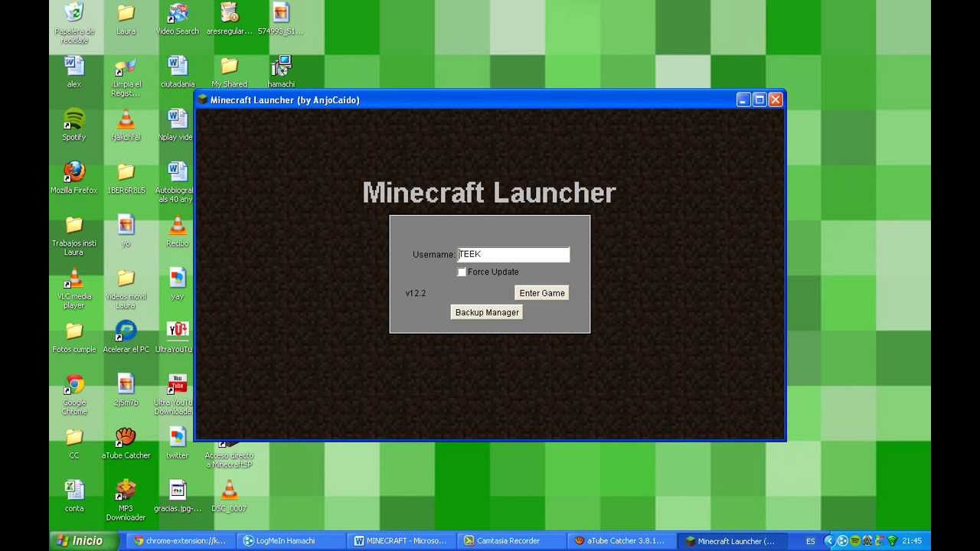Select the yay file icon
The image size is (980, 551).
coord(177,284)
